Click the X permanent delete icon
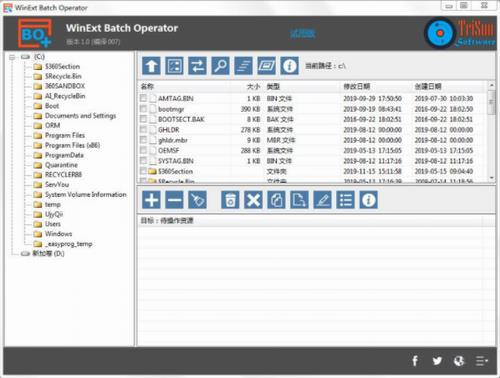 coord(253,200)
